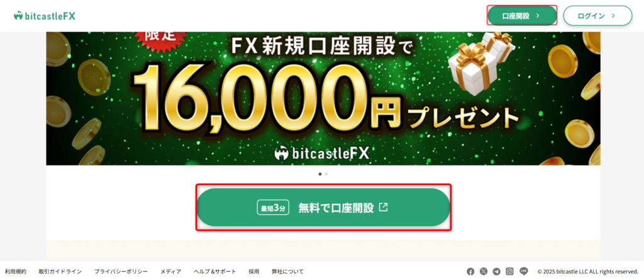Open the Facebook icon in the footer
Viewport: 644px width, 279px height.
click(470, 271)
